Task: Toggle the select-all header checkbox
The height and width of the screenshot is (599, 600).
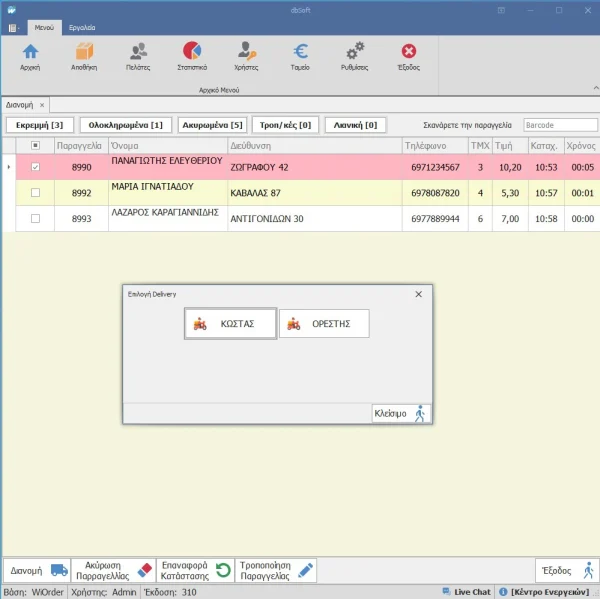Action: pyautogui.click(x=36, y=145)
